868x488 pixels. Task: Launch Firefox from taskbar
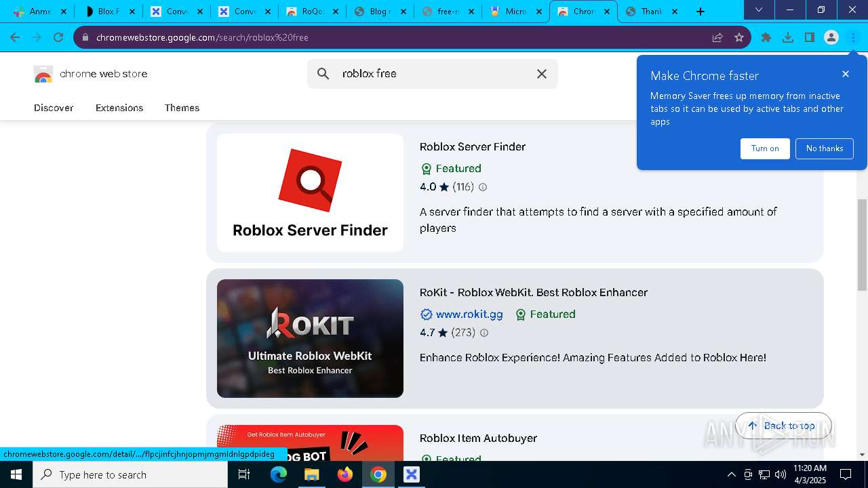coord(345,474)
